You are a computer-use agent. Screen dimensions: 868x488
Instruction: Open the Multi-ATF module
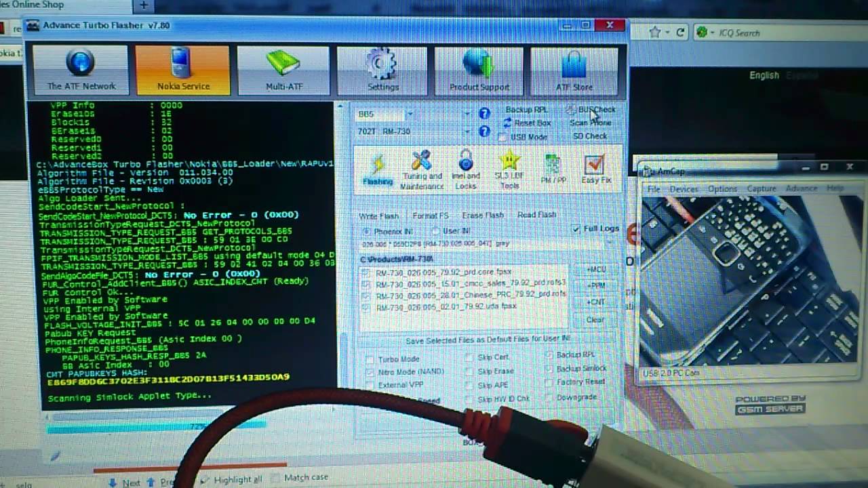[x=284, y=70]
